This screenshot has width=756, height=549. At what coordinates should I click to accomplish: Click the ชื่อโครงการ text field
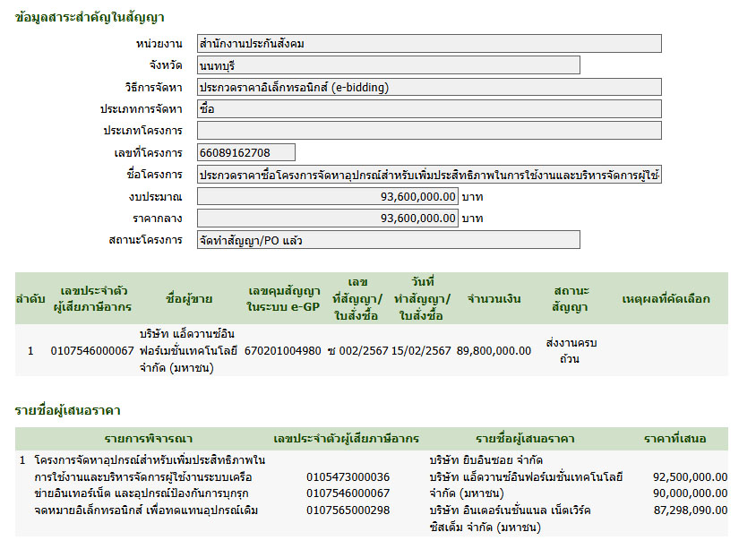coord(429,175)
